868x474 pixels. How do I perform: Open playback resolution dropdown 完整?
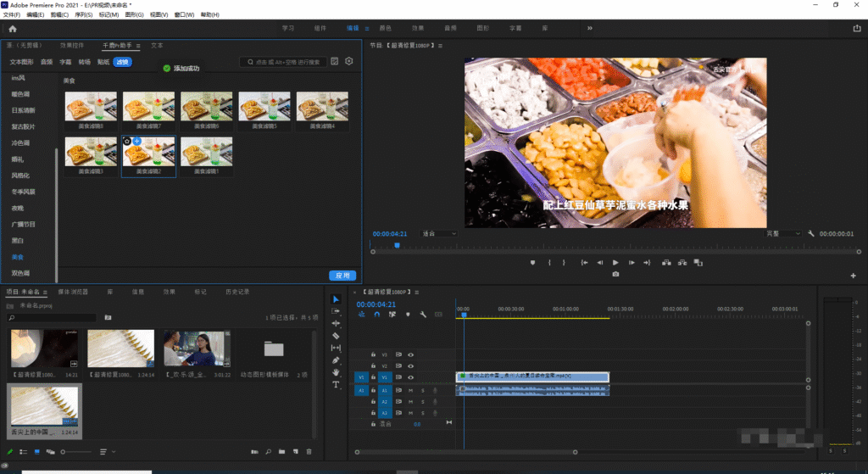(783, 233)
